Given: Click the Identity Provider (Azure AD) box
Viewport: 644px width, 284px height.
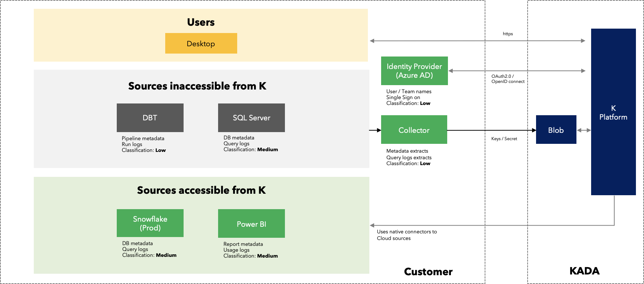Looking at the screenshot, I should (x=414, y=71).
